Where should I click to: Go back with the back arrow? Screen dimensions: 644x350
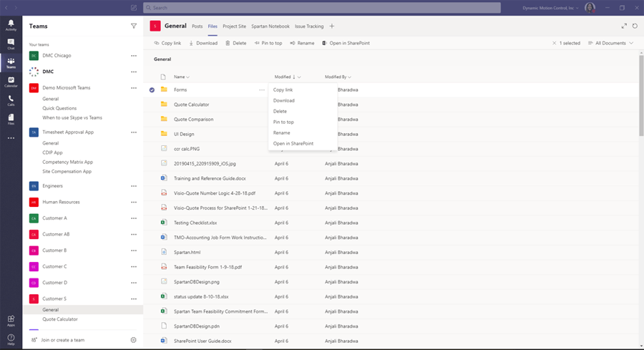(6, 7)
